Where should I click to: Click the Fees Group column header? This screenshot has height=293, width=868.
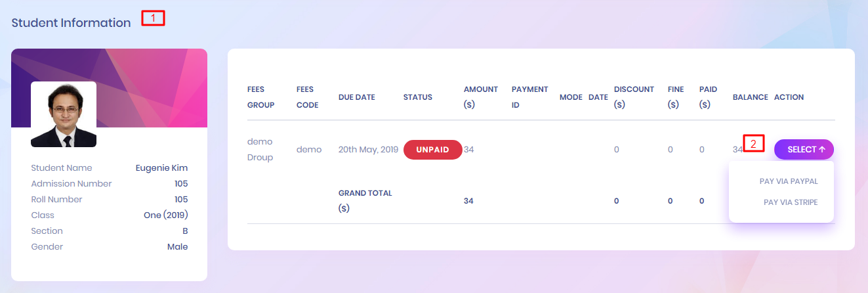point(260,97)
